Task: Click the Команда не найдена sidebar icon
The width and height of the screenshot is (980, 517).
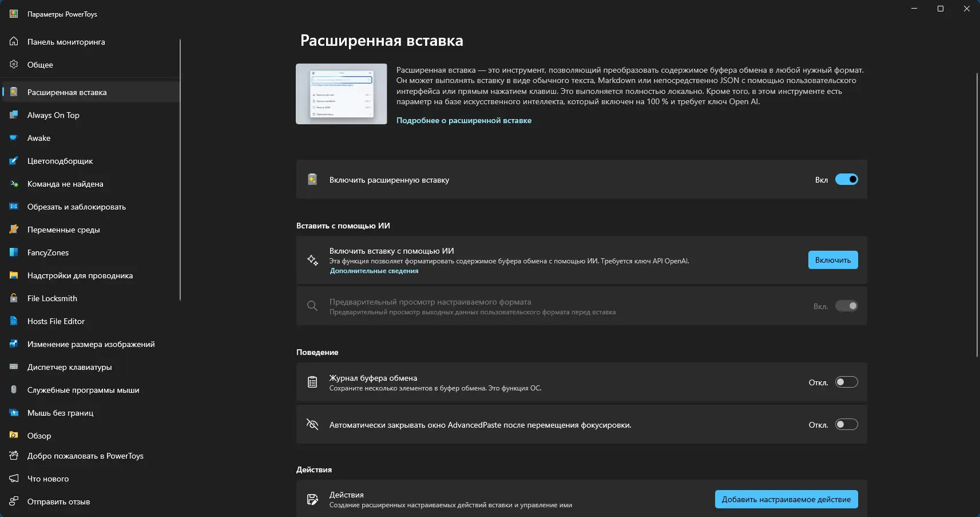Action: tap(14, 184)
